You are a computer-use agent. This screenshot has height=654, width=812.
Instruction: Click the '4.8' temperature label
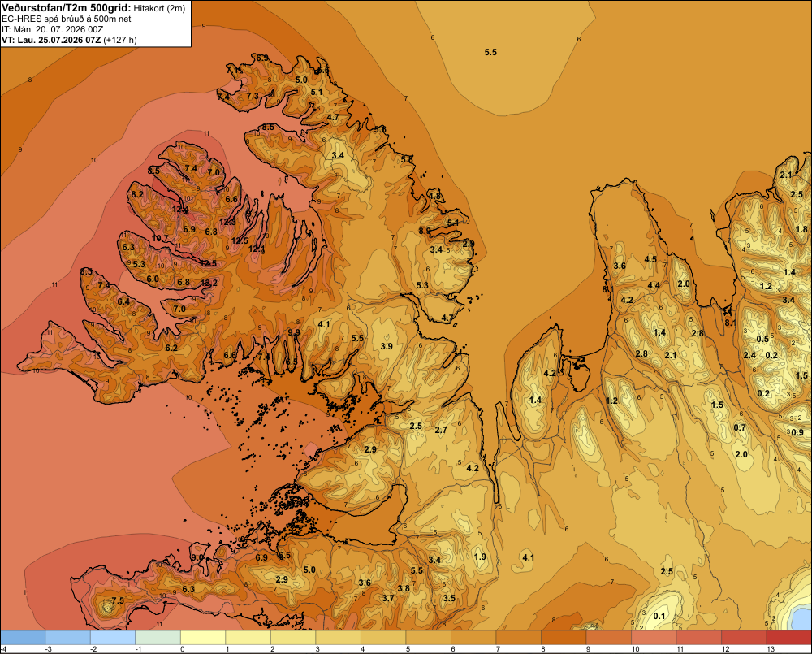tap(434, 196)
